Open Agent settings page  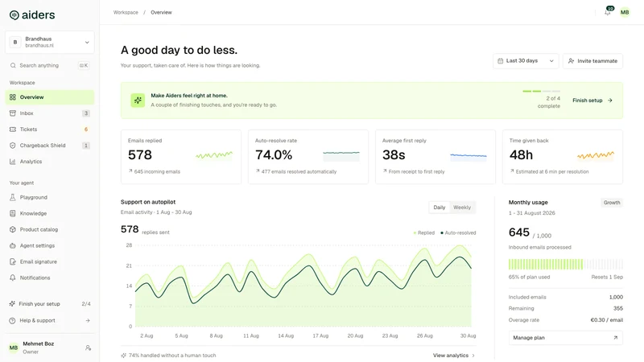pyautogui.click(x=50, y=245)
